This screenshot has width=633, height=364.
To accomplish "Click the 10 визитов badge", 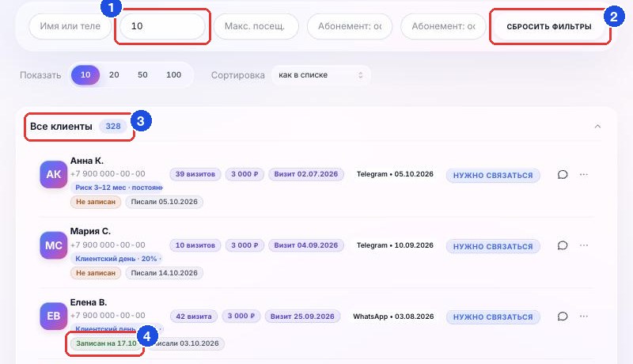I will click(x=195, y=245).
